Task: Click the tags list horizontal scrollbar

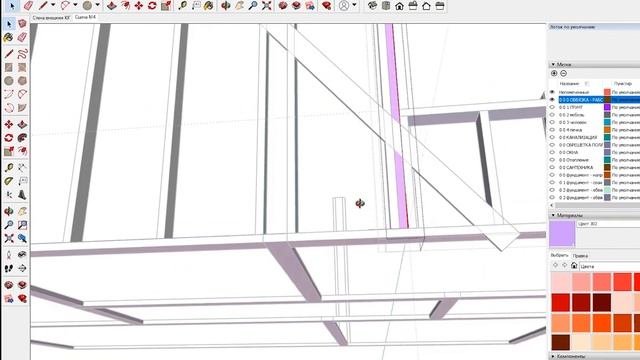Action: tap(597, 205)
